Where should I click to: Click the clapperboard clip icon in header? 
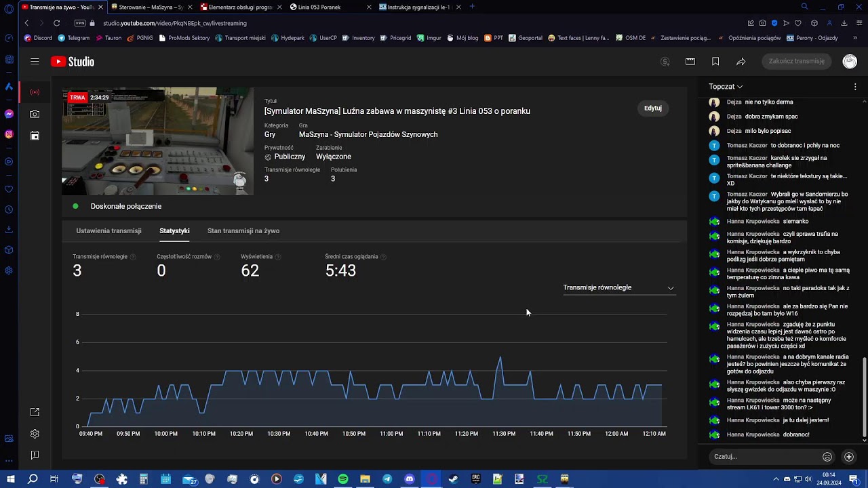click(690, 62)
